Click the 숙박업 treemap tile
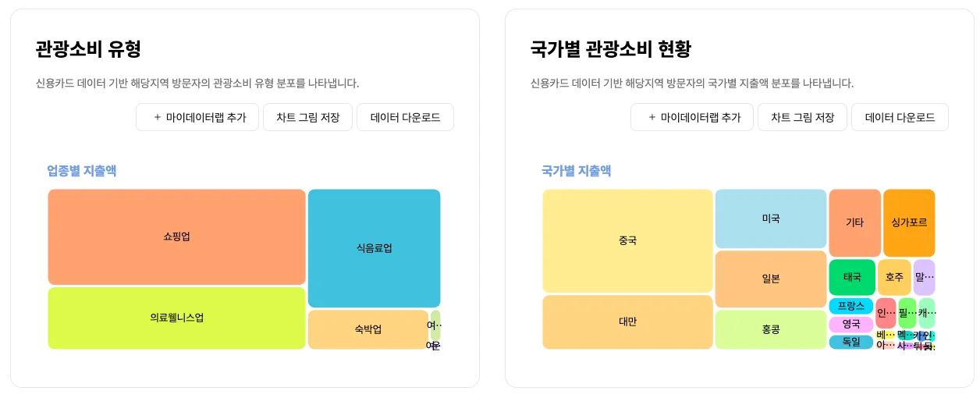 tap(367, 329)
